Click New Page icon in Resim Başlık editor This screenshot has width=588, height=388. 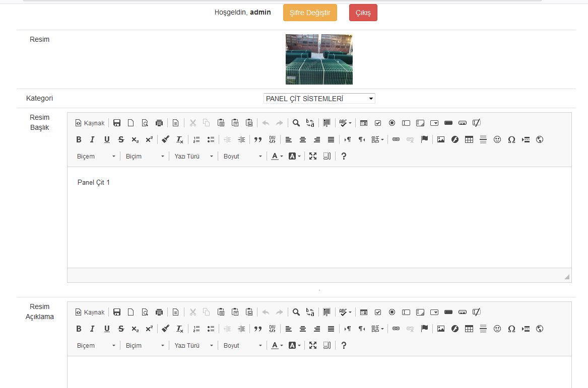131,123
